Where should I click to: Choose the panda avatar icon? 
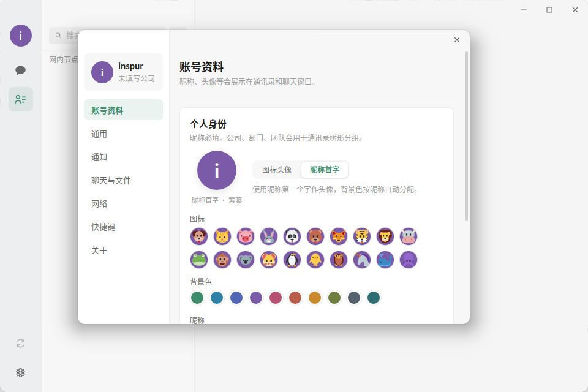(292, 236)
